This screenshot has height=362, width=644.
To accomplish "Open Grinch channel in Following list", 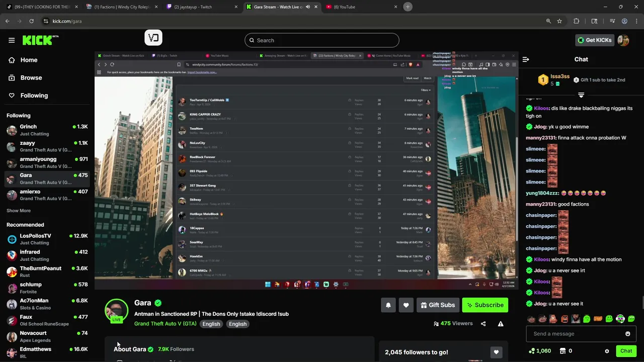I will click(47, 130).
